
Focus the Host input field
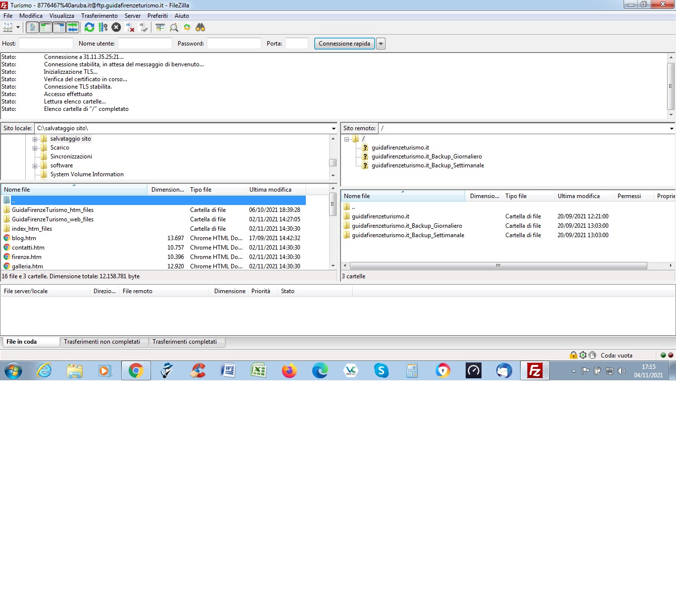point(46,44)
